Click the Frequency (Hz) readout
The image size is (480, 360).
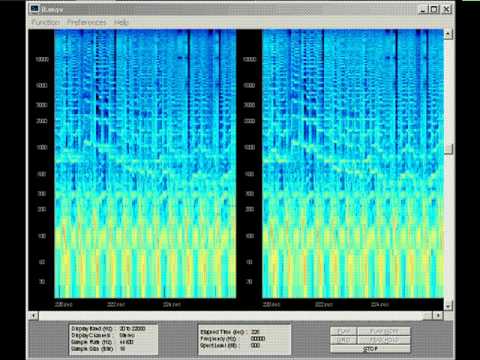click(233, 339)
